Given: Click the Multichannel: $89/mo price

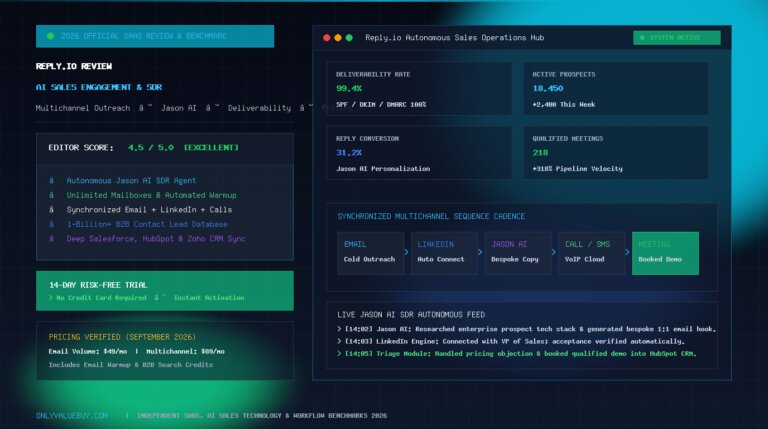Looking at the screenshot, I should click(185, 351).
